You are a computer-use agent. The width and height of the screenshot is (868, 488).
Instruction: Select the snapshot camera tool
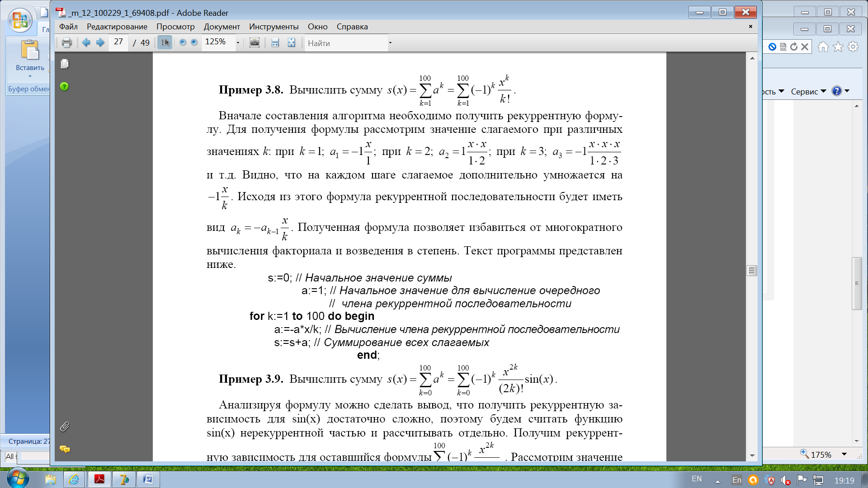click(255, 42)
